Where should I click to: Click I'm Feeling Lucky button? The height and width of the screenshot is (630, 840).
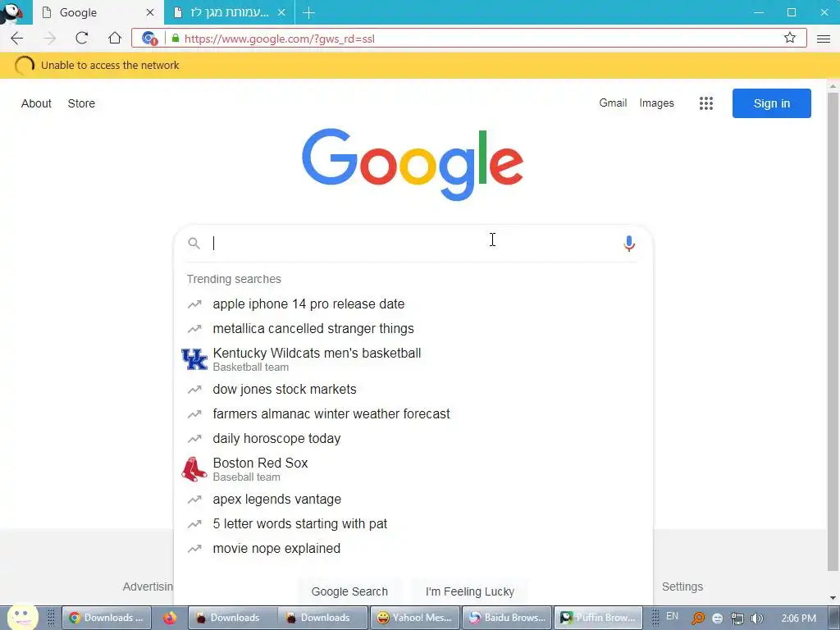click(x=470, y=591)
